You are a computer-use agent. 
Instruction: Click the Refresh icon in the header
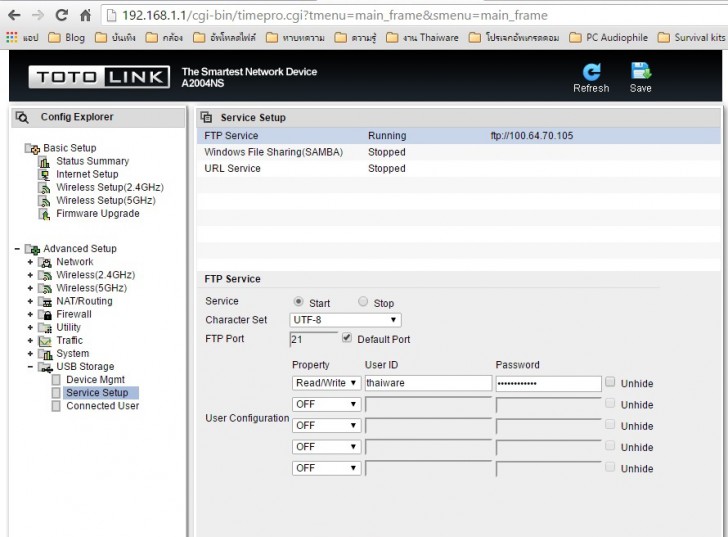591,72
